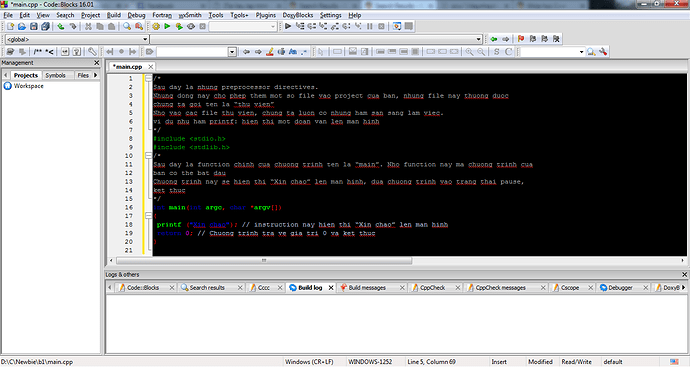Abort the current build
Viewport: 690px width, 367px height.
click(202, 26)
